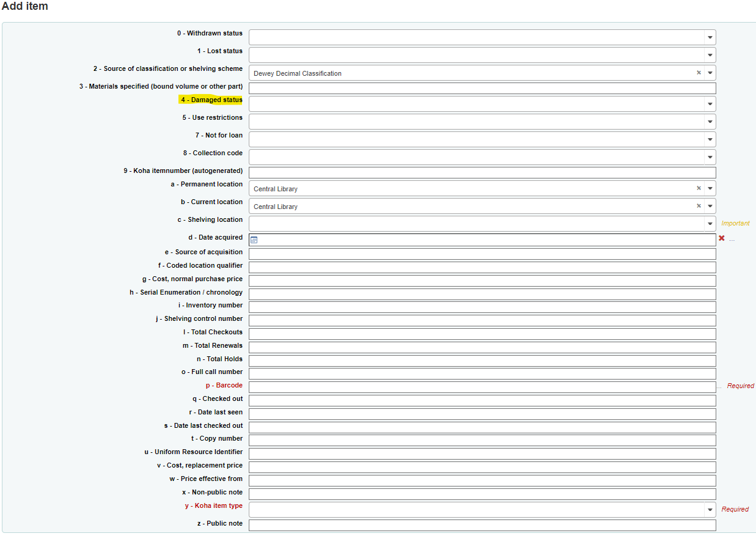
Task: Click the ellipsis beside the Barcode field
Action: tap(719, 386)
